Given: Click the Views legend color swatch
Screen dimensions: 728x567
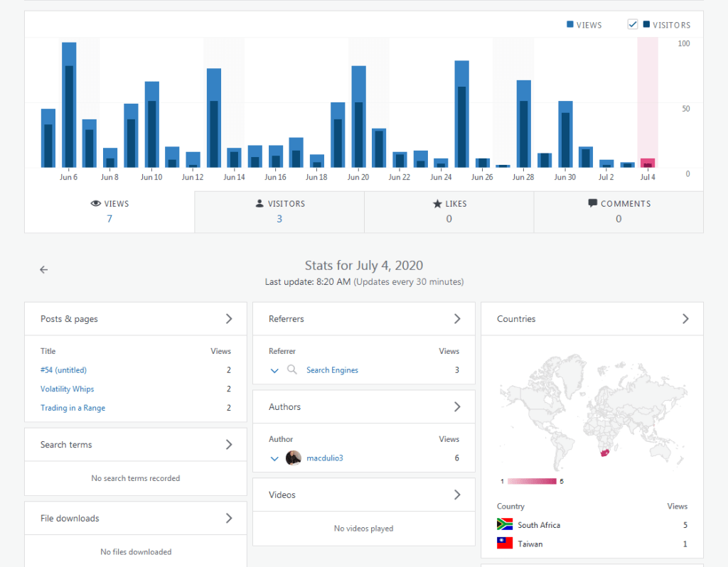Looking at the screenshot, I should click(570, 25).
